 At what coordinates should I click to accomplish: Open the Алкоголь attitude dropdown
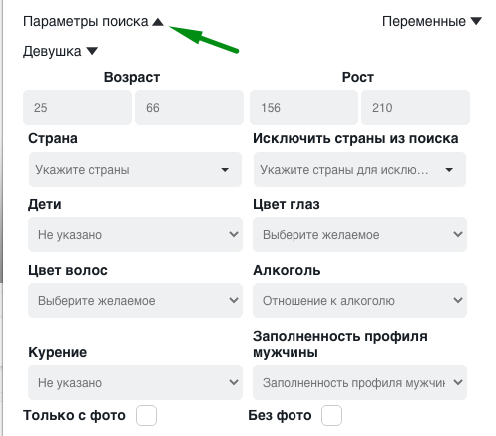tap(360, 301)
